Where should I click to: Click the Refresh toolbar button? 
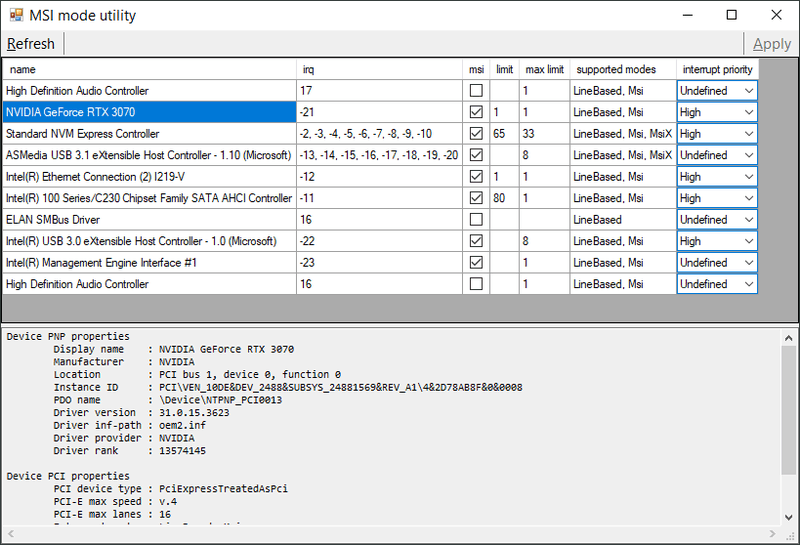31,44
